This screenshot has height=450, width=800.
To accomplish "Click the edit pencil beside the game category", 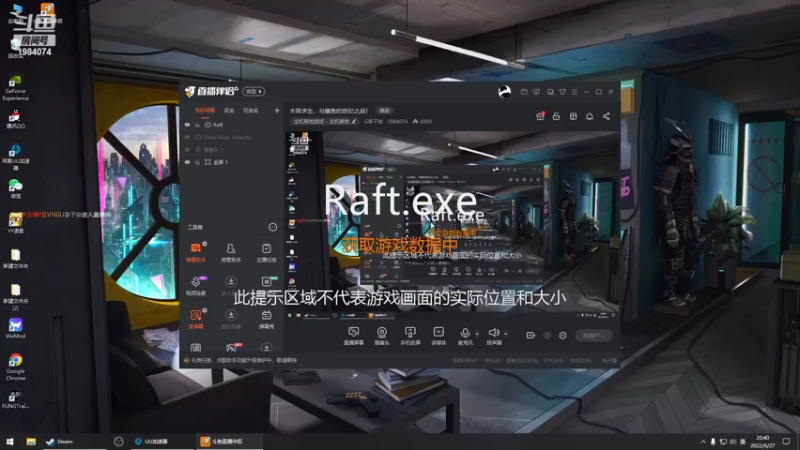I will point(354,121).
